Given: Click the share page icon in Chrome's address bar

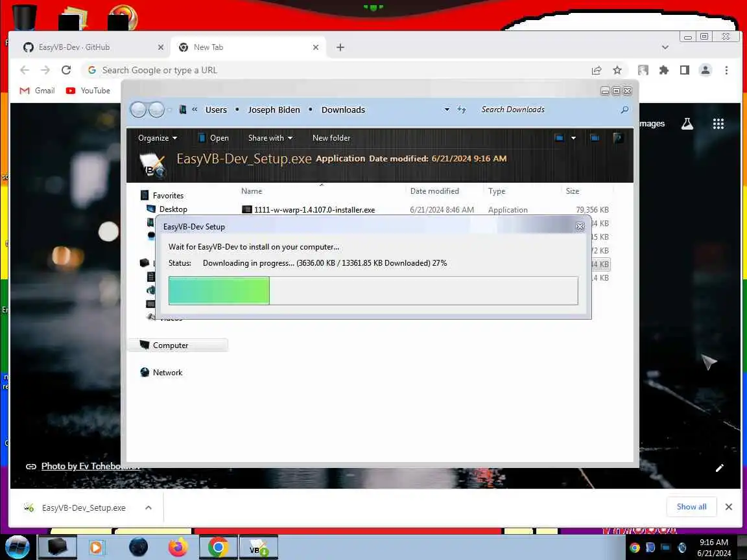Looking at the screenshot, I should coord(597,71).
